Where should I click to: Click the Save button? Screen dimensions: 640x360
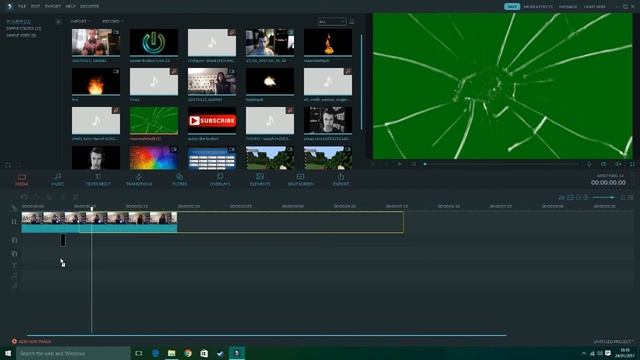(512, 7)
